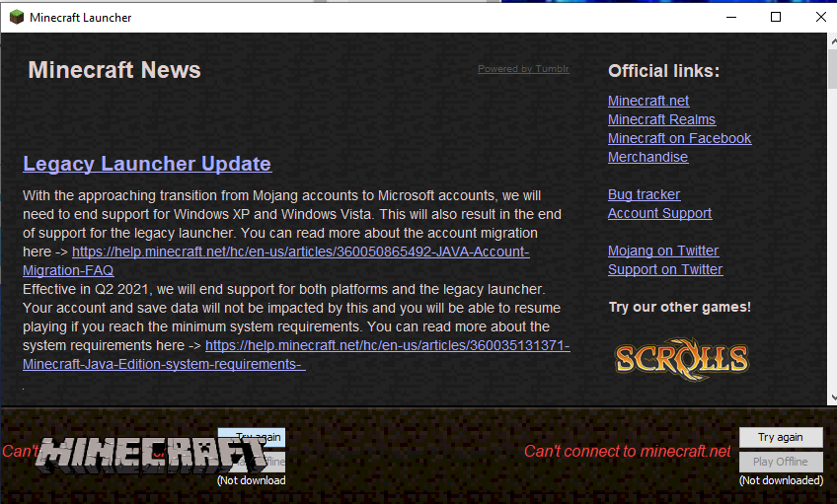This screenshot has width=837, height=504.
Task: Open the Bug tracker link
Action: pos(644,194)
